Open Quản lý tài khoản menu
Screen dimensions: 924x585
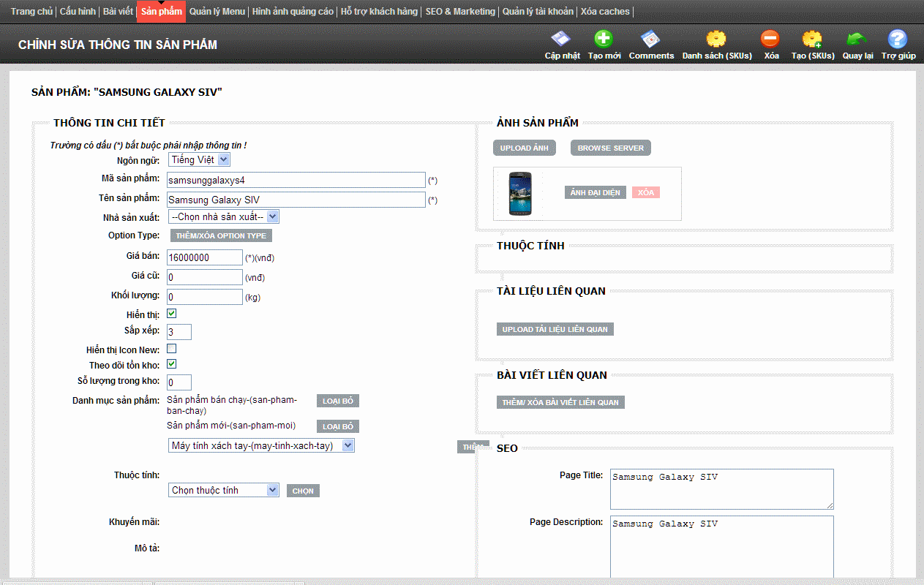coord(538,12)
